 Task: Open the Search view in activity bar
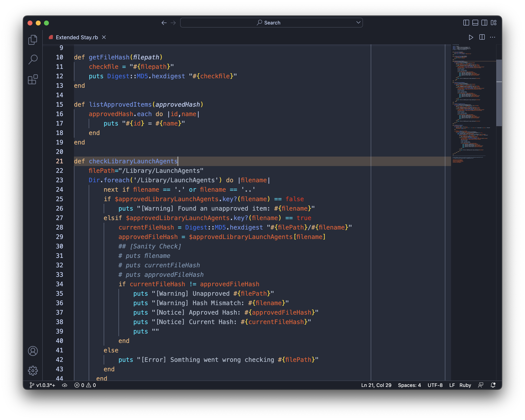[x=33, y=59]
